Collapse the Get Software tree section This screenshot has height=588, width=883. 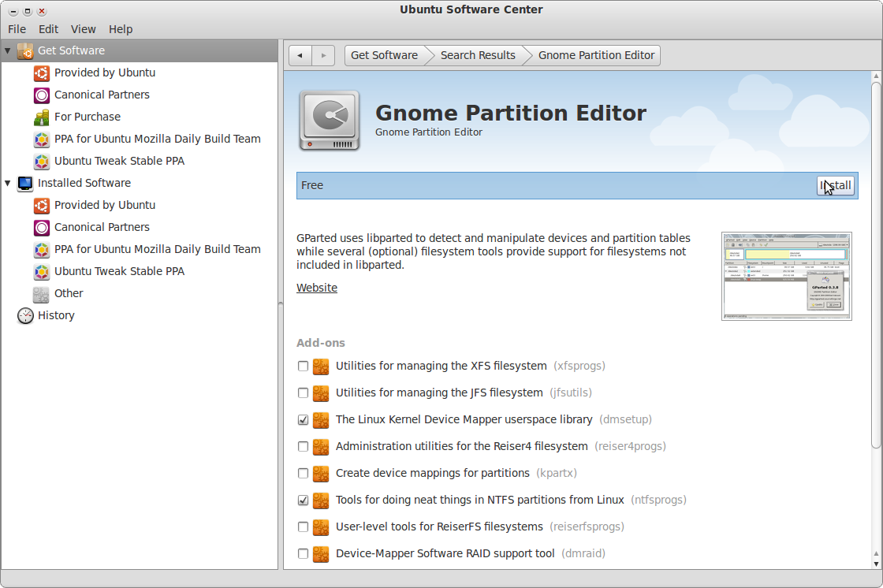8,50
